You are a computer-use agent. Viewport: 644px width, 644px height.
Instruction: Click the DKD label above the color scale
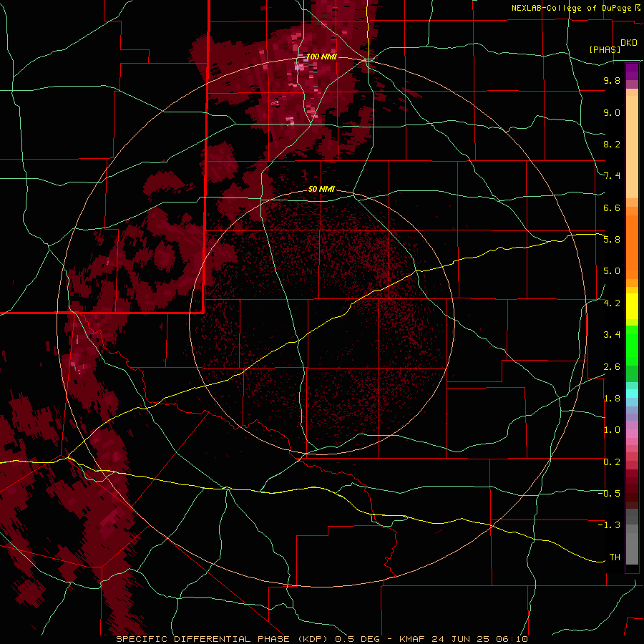[629, 43]
